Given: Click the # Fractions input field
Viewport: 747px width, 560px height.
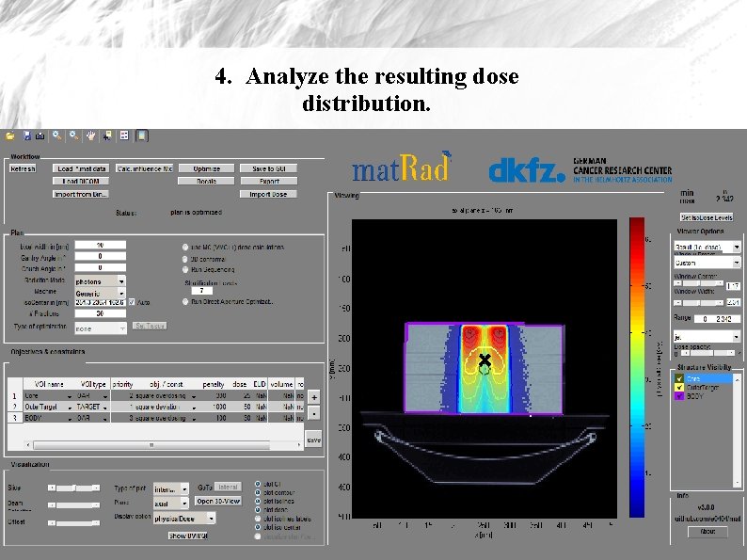Looking at the screenshot, I should click(x=101, y=313).
